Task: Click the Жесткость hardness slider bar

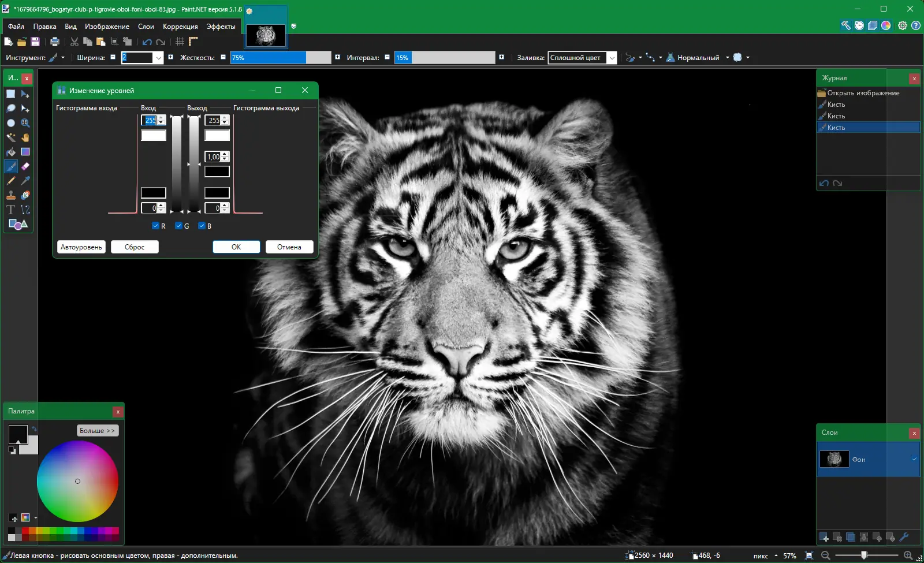Action: coord(281,58)
